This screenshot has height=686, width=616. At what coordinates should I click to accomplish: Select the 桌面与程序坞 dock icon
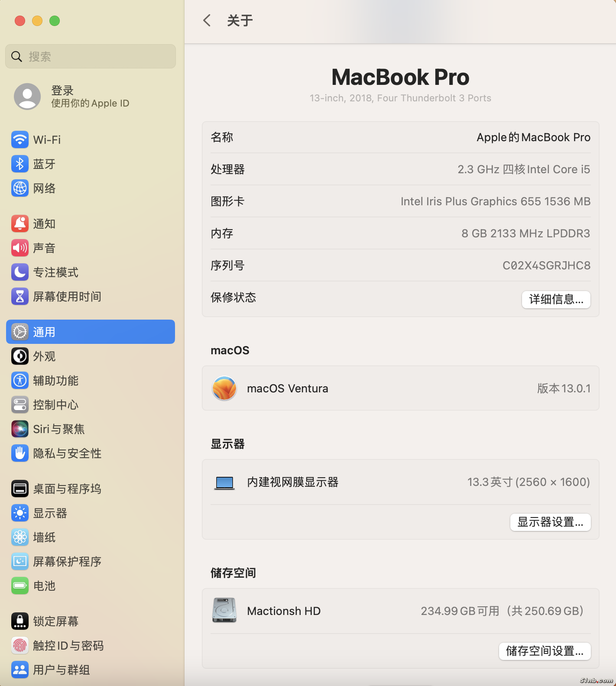(x=20, y=489)
